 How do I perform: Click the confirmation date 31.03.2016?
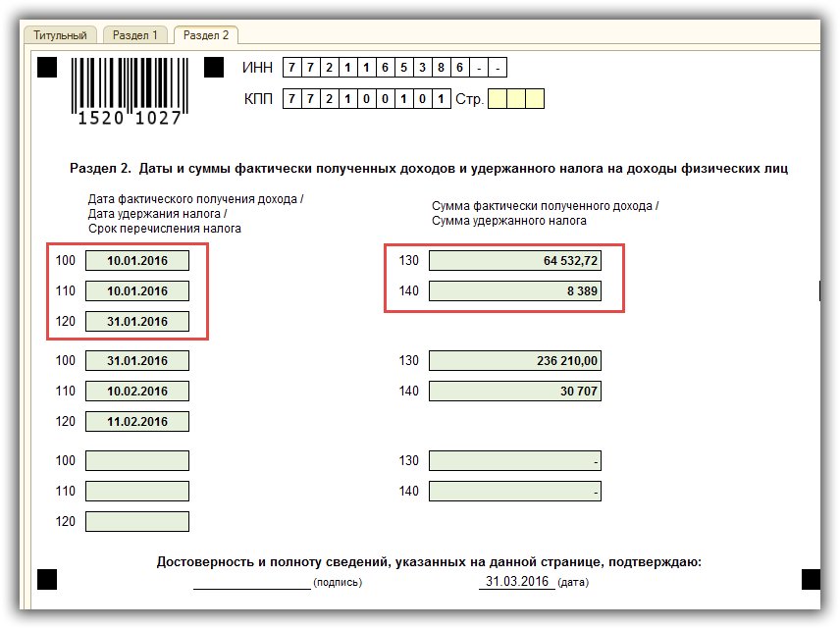coord(516,582)
